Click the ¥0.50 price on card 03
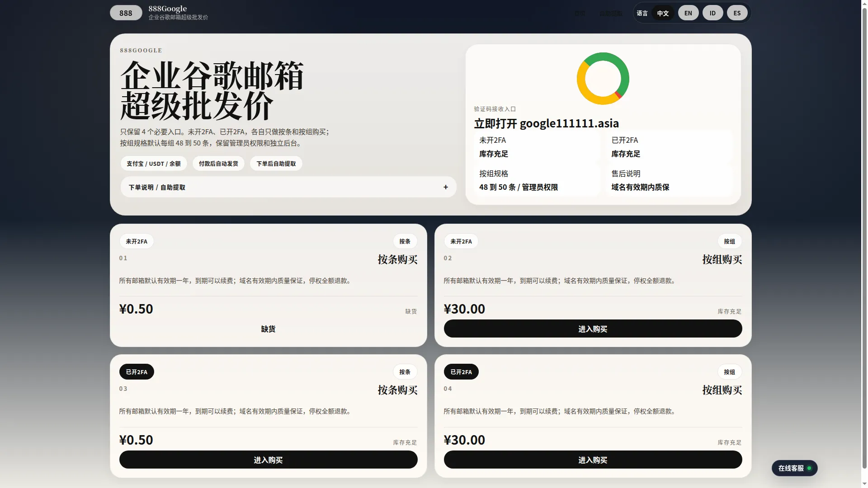Viewport: 868px width, 488px height. pyautogui.click(x=136, y=440)
